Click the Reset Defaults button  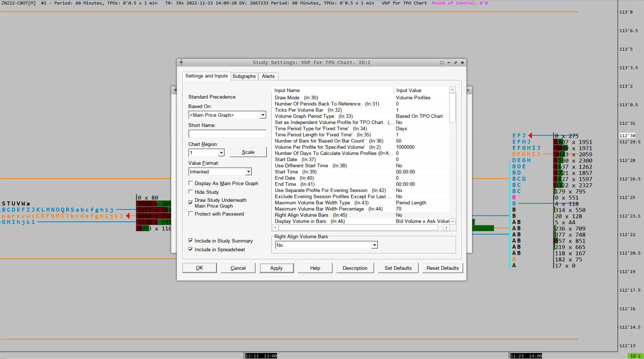click(442, 268)
